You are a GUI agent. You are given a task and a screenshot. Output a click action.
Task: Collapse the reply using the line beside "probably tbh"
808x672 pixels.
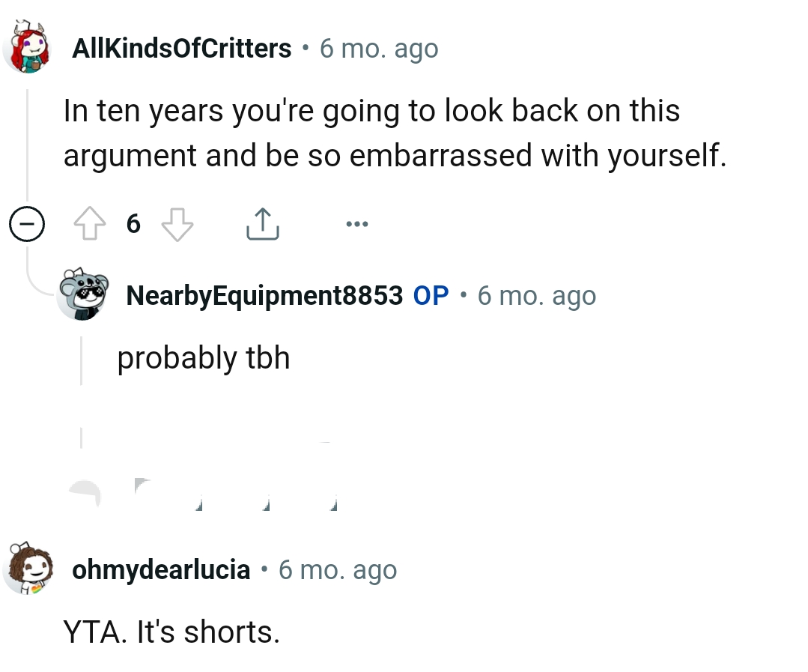81,361
